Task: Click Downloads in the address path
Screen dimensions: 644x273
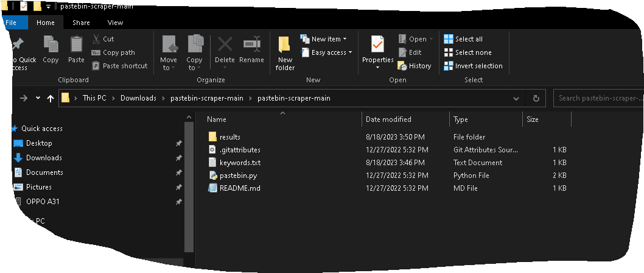Action: [x=138, y=98]
